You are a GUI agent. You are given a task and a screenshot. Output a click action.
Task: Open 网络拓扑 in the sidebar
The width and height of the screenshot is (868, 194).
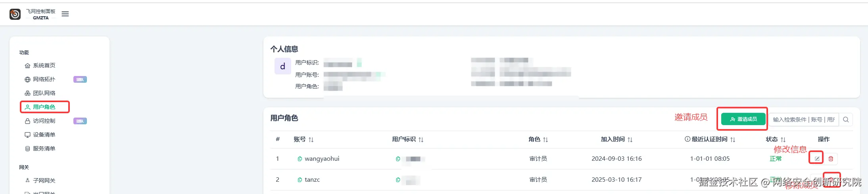click(x=44, y=79)
